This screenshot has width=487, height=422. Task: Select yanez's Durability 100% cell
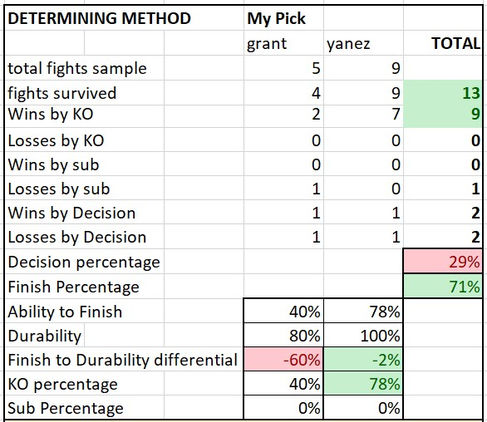[363, 335]
